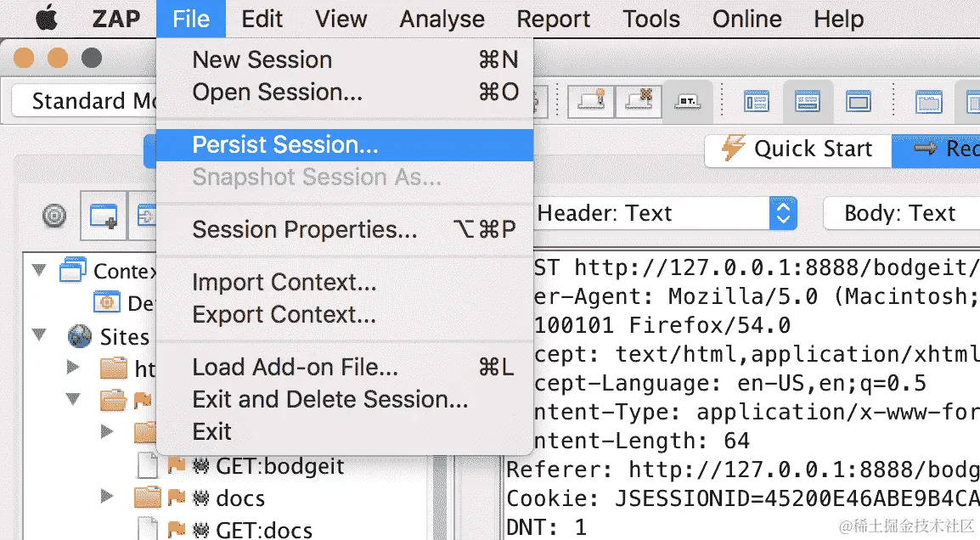Choose New Session from File menu

pyautogui.click(x=345, y=60)
